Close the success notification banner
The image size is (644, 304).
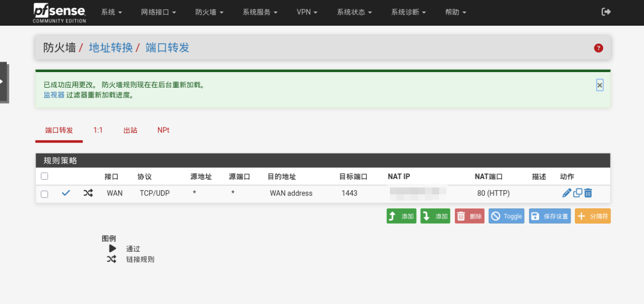[600, 85]
